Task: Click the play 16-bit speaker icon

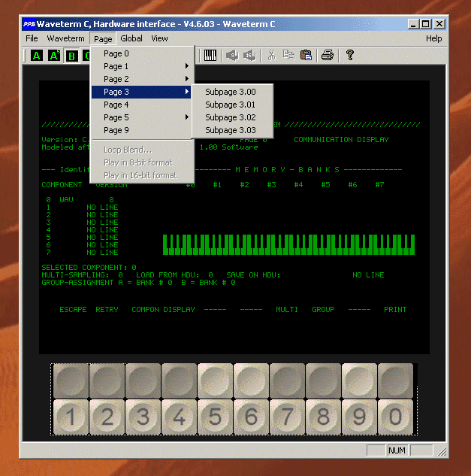Action: point(249,55)
